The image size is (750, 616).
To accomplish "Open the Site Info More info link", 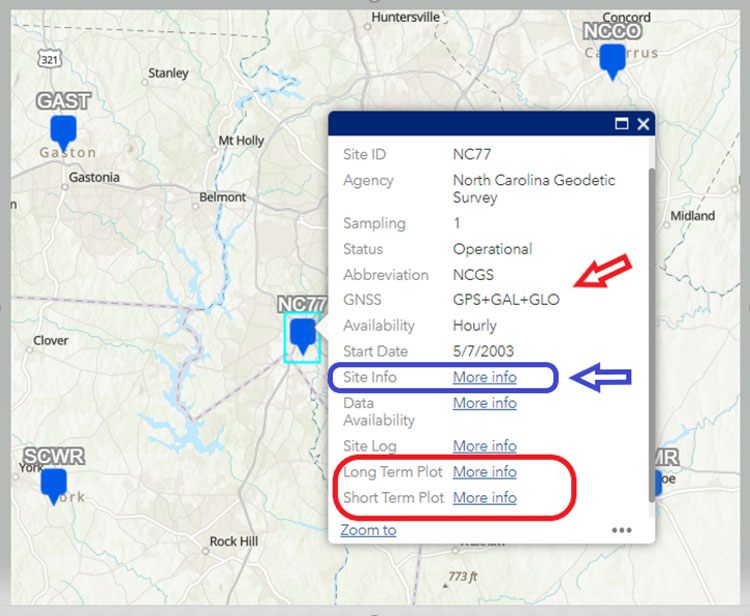I will [x=484, y=377].
